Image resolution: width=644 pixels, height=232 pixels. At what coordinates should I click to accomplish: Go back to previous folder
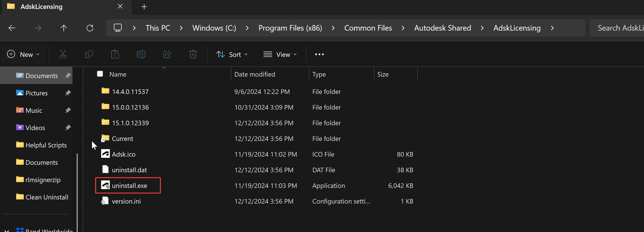point(12,28)
